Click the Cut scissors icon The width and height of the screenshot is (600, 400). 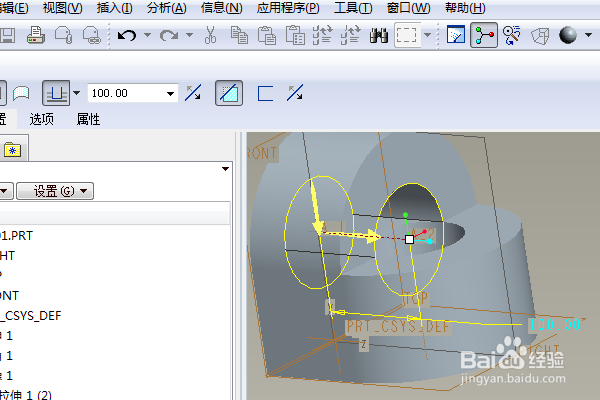[x=210, y=35]
